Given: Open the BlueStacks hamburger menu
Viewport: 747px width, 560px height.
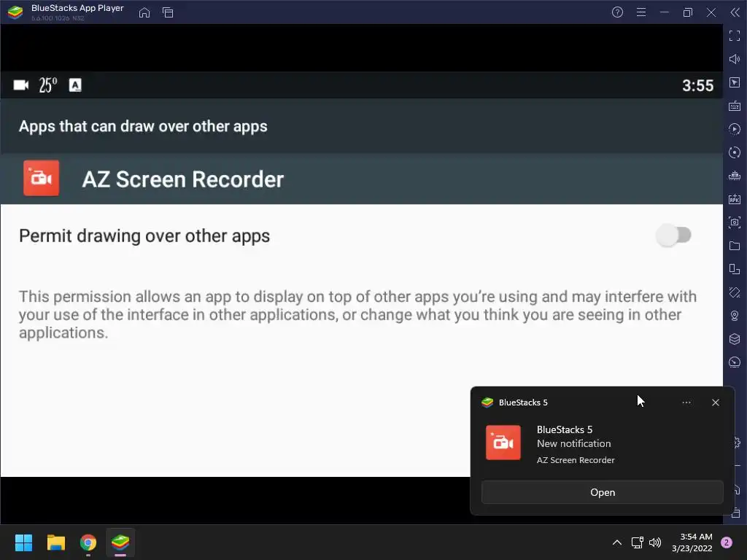Looking at the screenshot, I should [x=641, y=12].
